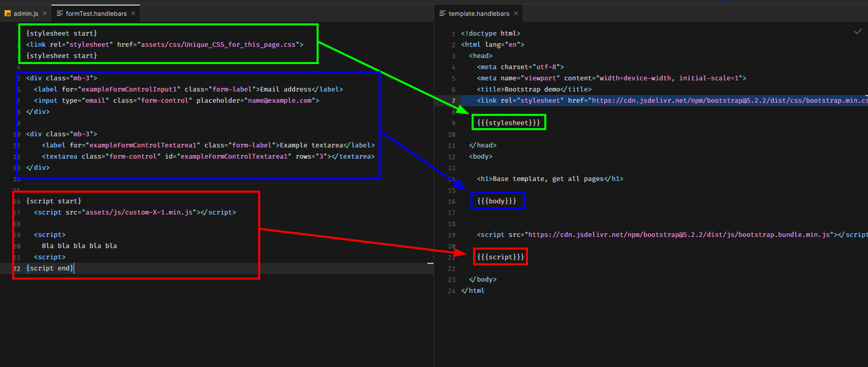Screen dimensions: 868x367
Task: Click the closing </head> tag
Action: point(483,145)
